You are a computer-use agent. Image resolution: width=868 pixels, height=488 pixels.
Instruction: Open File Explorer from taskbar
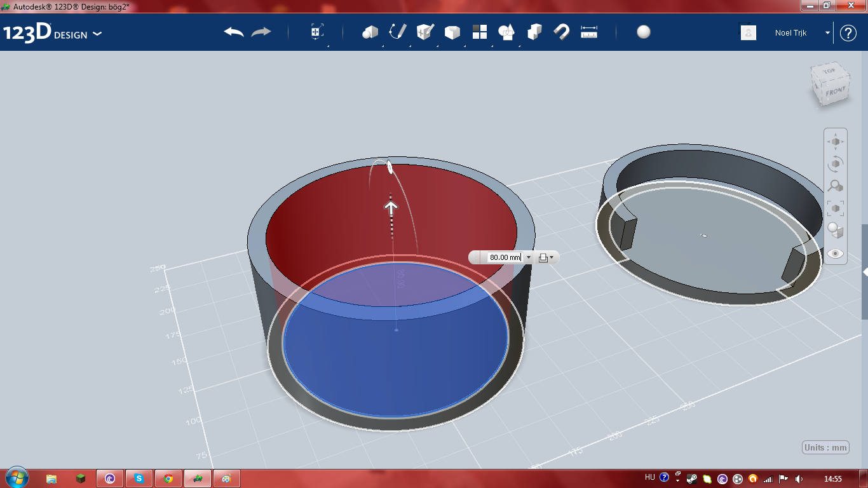coord(51,478)
